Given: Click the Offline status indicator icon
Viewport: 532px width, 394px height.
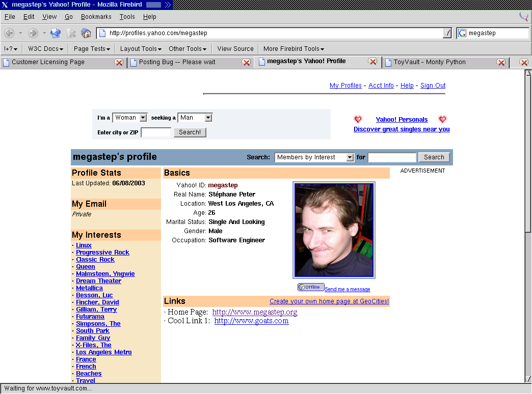Looking at the screenshot, I should coord(311,287).
